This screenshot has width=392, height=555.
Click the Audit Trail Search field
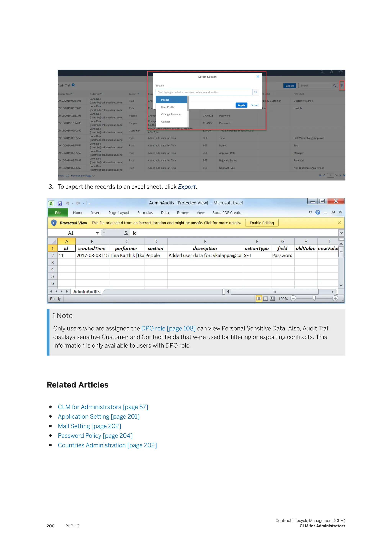pos(314,86)
